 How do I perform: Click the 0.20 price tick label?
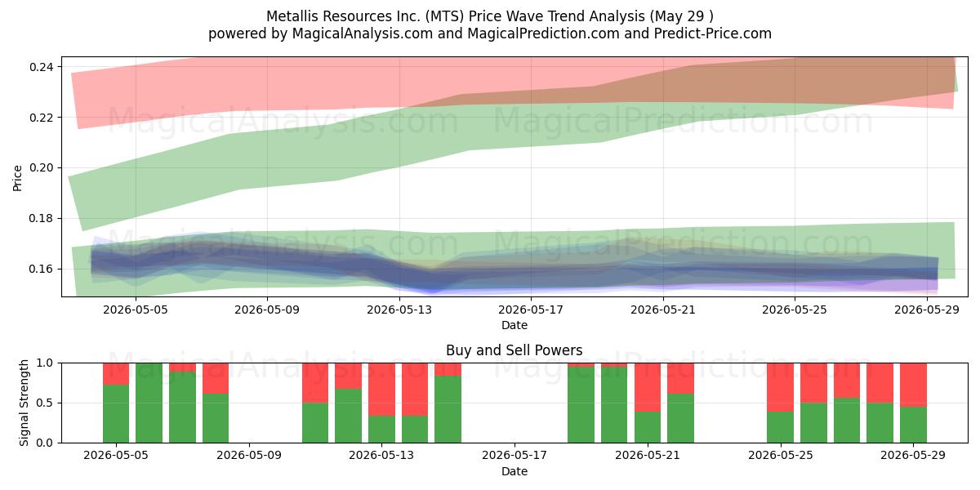(x=42, y=168)
